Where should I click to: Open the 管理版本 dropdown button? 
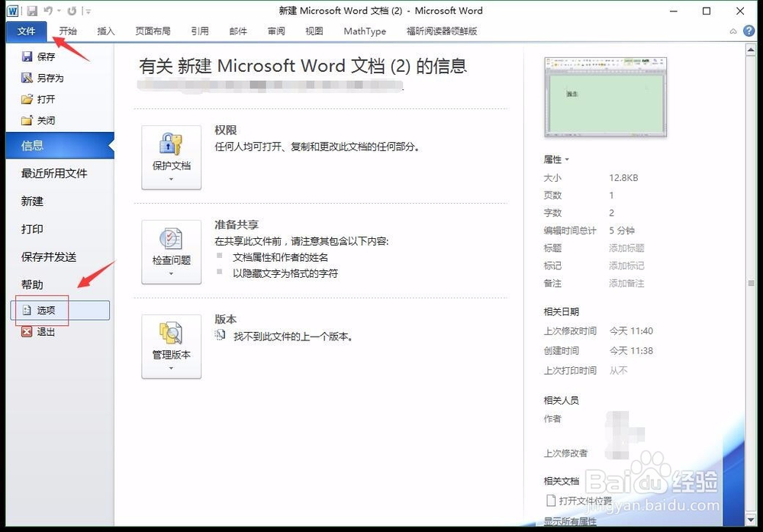point(171,346)
